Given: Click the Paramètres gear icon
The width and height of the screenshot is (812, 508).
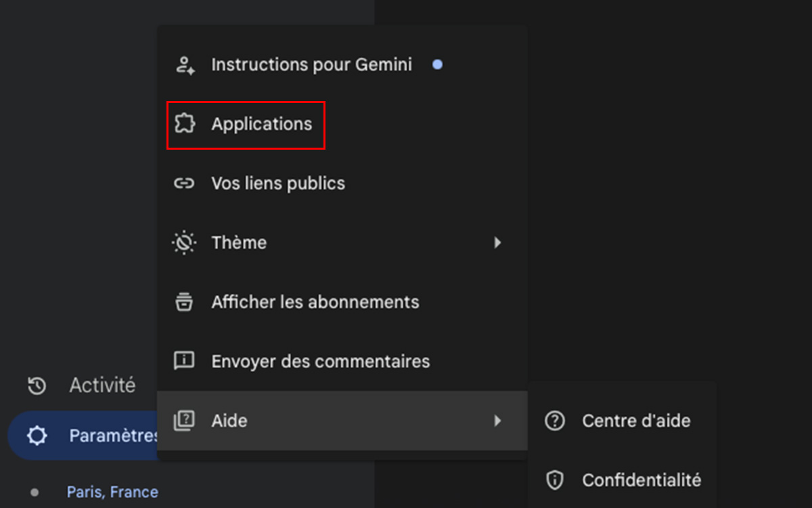Looking at the screenshot, I should pyautogui.click(x=39, y=436).
